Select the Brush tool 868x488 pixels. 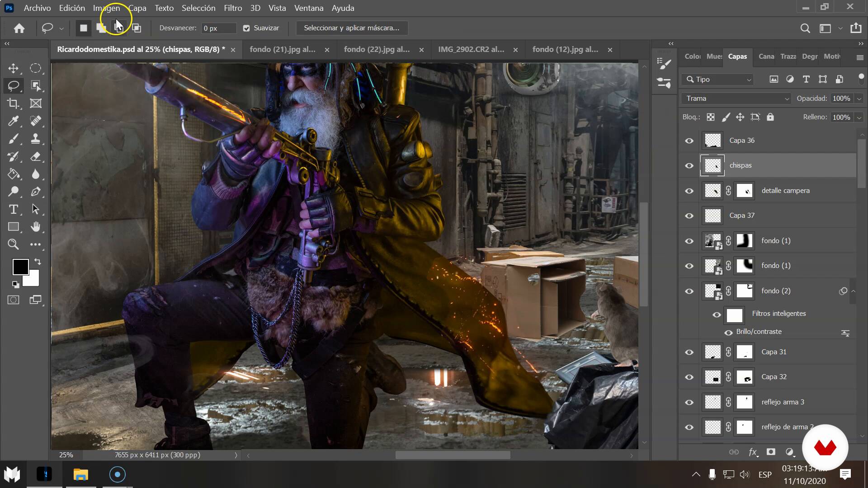[13, 139]
